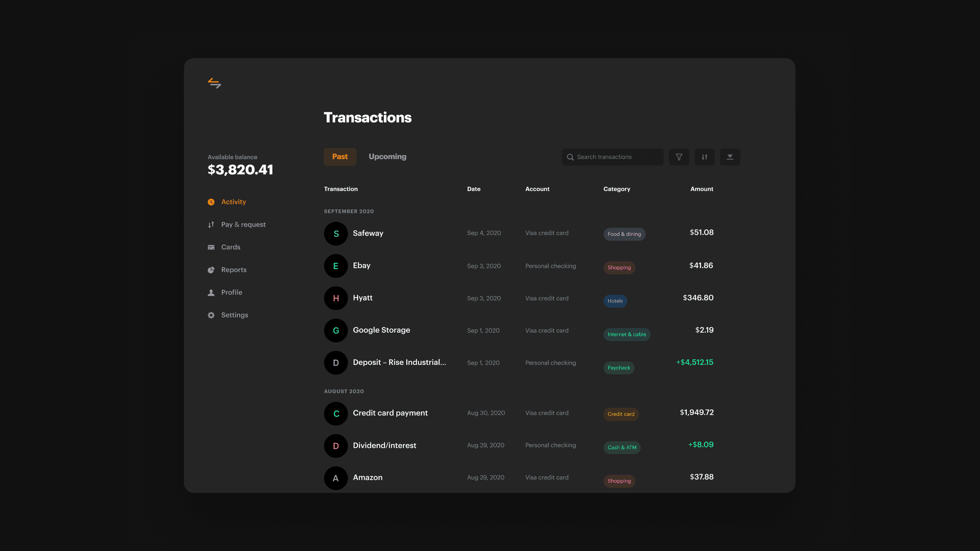Open the filter transactions funnel icon

tap(679, 157)
